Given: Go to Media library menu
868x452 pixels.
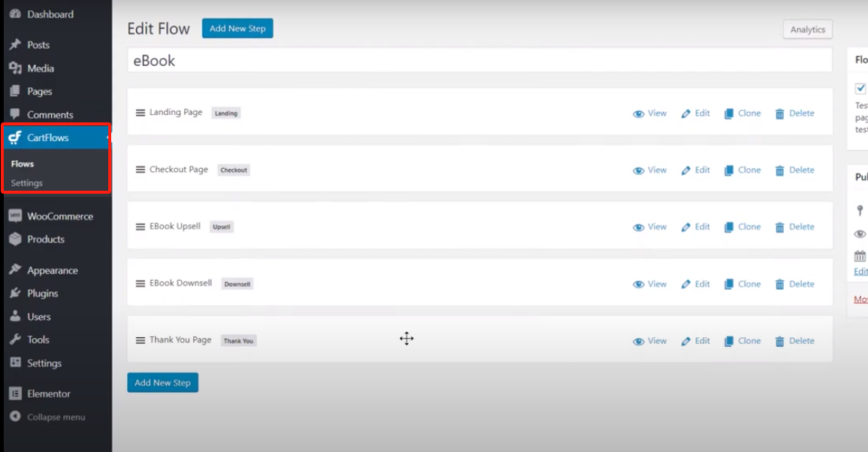Looking at the screenshot, I should (x=41, y=68).
